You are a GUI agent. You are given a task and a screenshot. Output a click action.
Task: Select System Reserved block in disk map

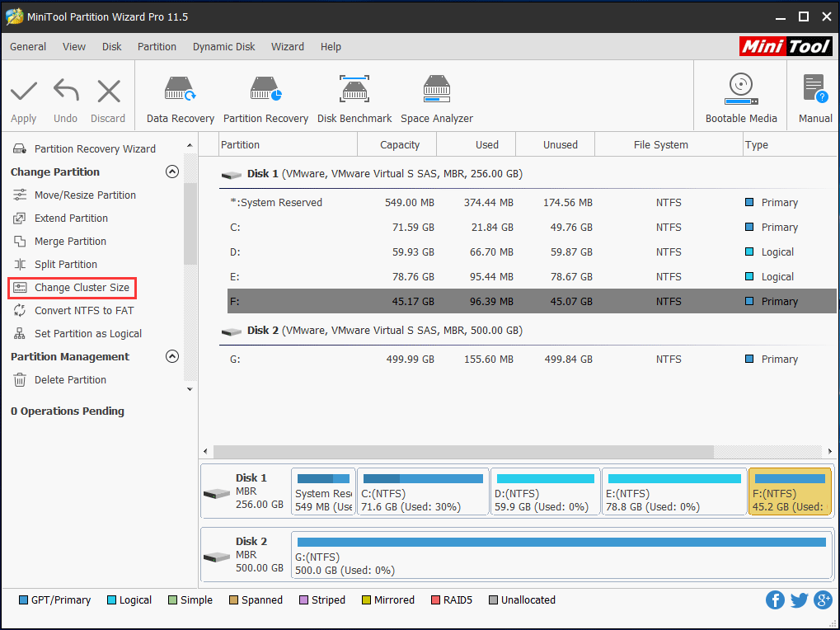[323, 491]
